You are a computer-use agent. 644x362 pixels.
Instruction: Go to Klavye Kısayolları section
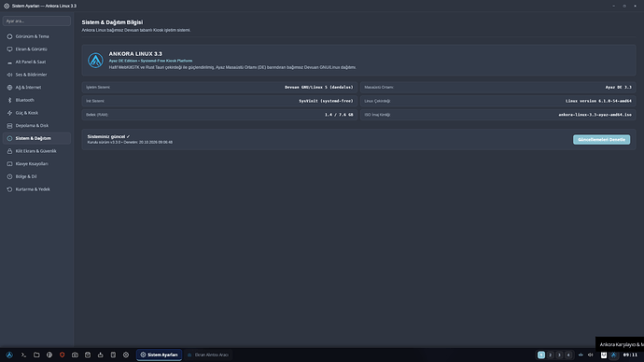point(36,164)
